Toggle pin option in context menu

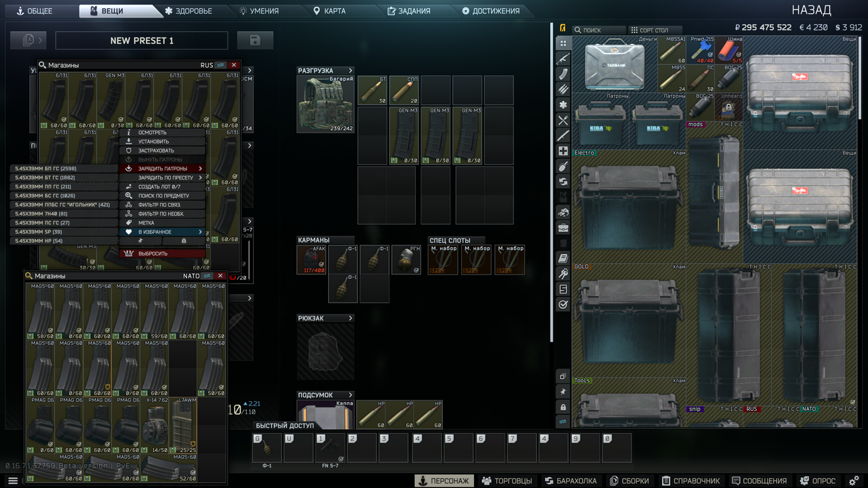[x=140, y=241]
